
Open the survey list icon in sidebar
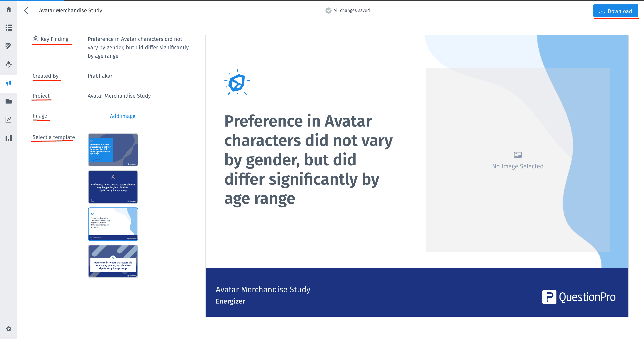pos(8,28)
